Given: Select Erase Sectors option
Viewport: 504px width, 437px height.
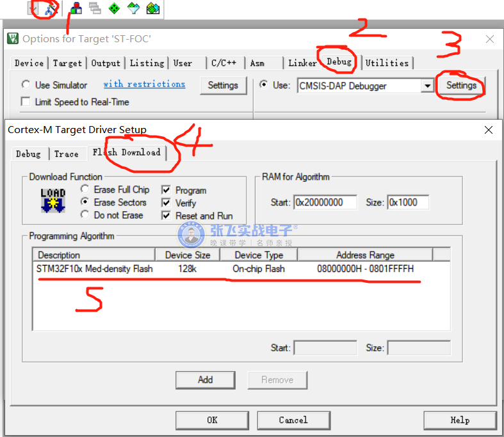Looking at the screenshot, I should [85, 202].
